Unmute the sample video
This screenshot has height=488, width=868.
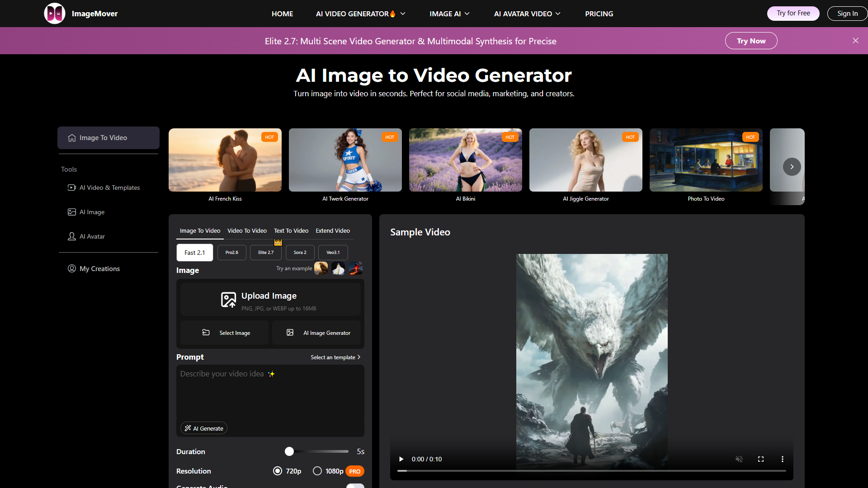(739, 459)
